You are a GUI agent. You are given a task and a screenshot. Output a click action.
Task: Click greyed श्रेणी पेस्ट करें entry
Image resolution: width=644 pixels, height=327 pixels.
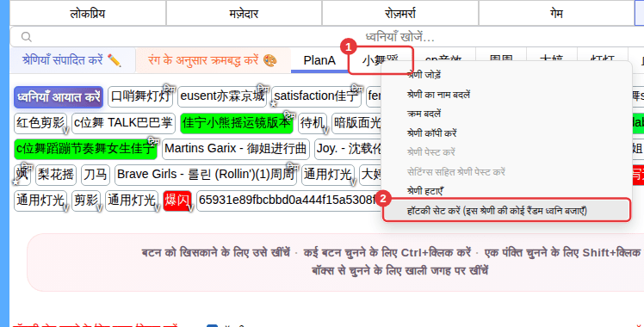point(431,152)
